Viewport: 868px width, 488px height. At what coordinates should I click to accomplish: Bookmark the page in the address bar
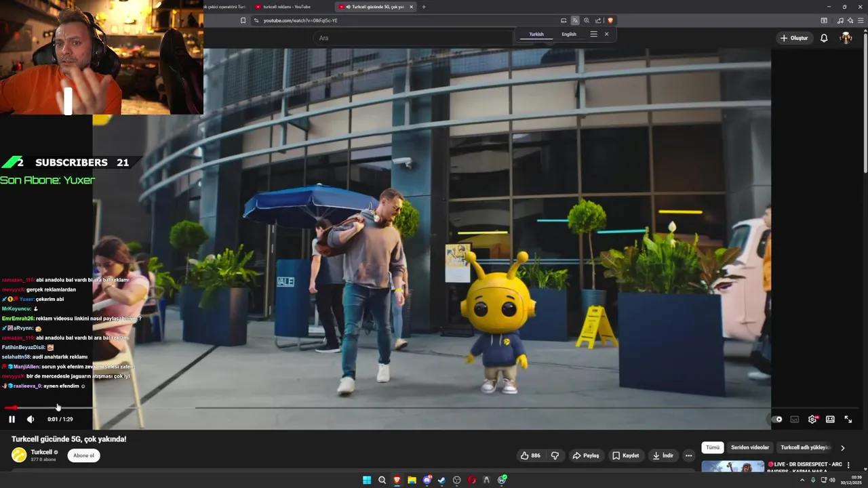point(243,20)
